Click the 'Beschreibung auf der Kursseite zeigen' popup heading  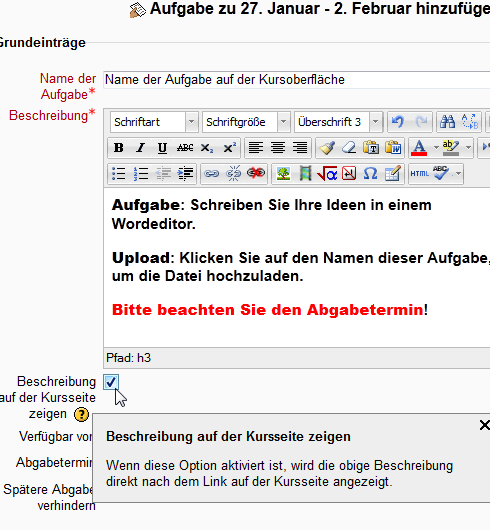228,436
